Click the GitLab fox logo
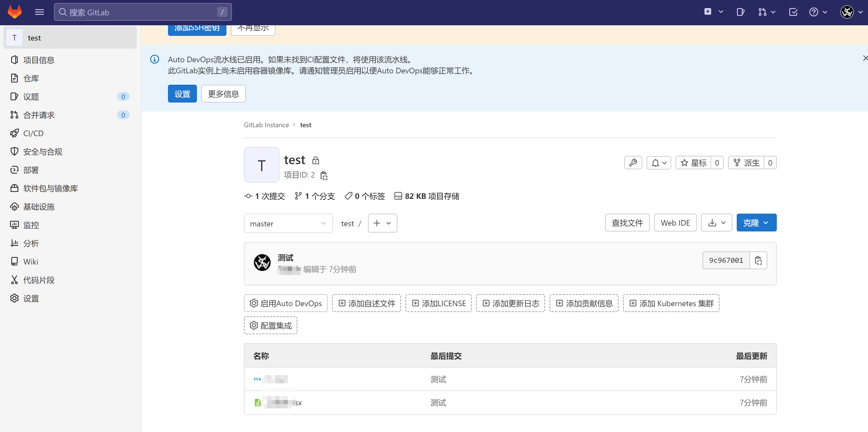Viewport: 868px width, 432px height. click(14, 12)
